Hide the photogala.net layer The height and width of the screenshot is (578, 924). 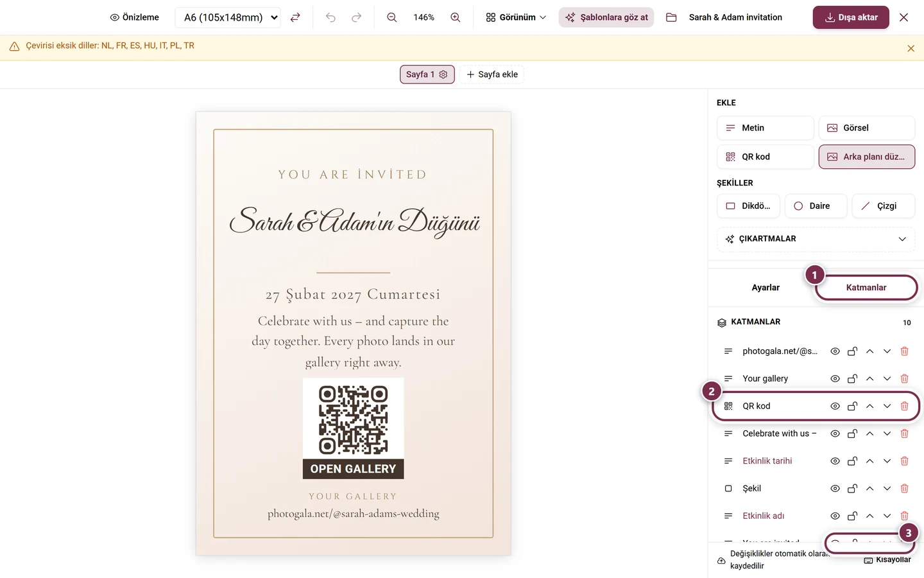[x=835, y=351]
